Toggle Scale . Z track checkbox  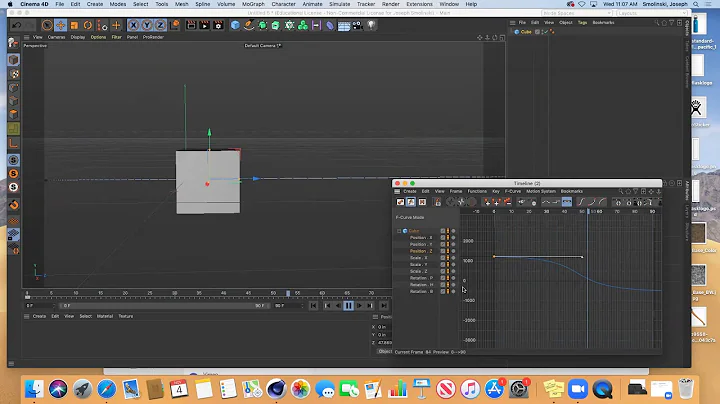(x=443, y=271)
